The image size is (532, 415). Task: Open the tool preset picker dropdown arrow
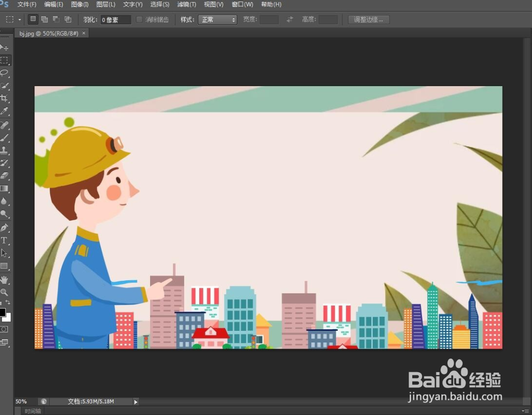tap(20, 20)
